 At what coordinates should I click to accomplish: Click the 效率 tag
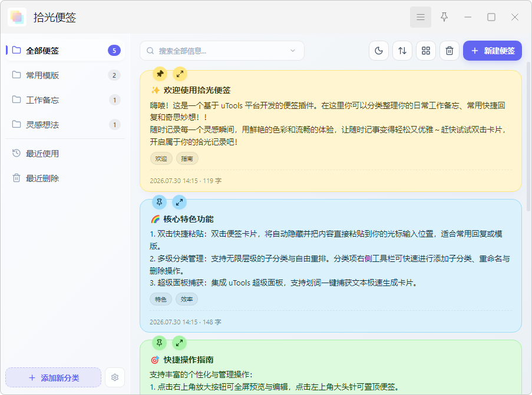click(x=187, y=299)
